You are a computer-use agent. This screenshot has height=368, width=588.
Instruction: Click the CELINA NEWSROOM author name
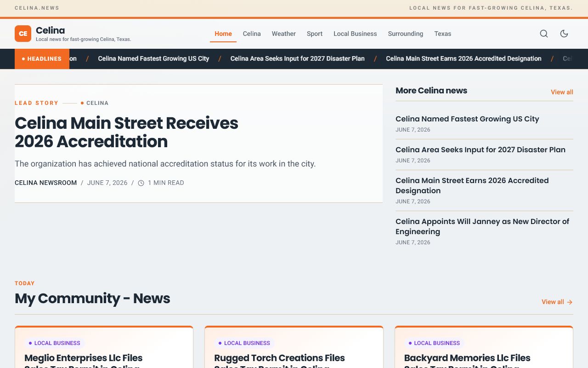click(x=46, y=183)
